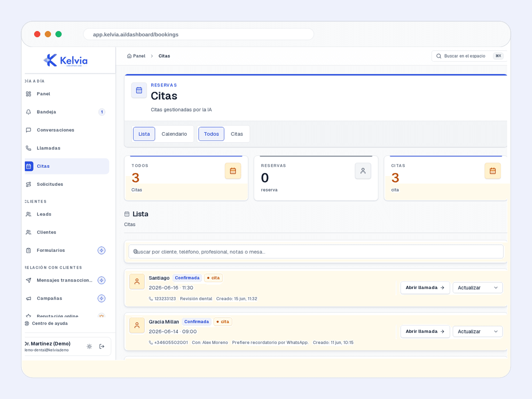The width and height of the screenshot is (532, 399).
Task: Click the Panel breadcrumb link
Action: coord(136,56)
